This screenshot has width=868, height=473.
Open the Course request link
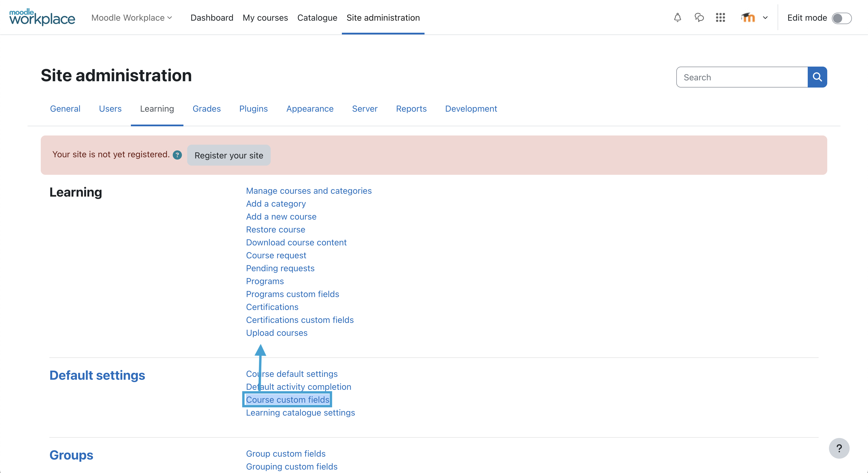tap(276, 255)
